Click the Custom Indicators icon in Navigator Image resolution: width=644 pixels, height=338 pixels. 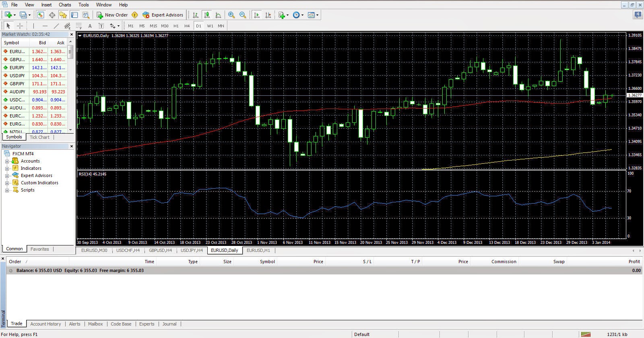coord(15,183)
